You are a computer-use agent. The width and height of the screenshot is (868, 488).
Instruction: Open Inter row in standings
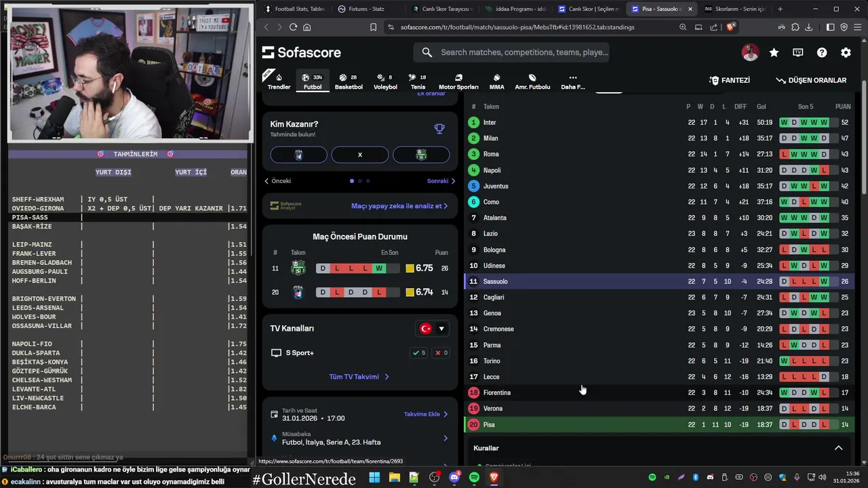tap(659, 123)
